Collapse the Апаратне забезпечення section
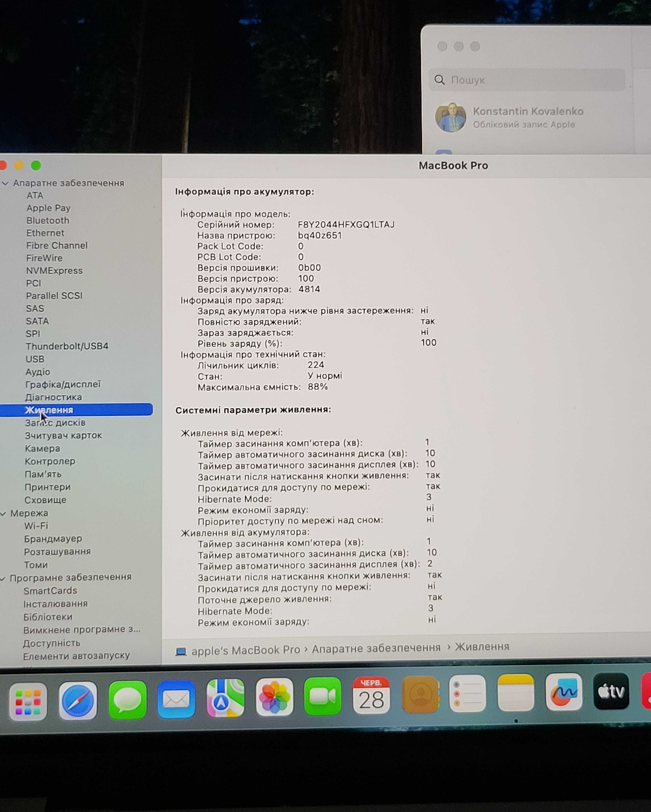 5,183
